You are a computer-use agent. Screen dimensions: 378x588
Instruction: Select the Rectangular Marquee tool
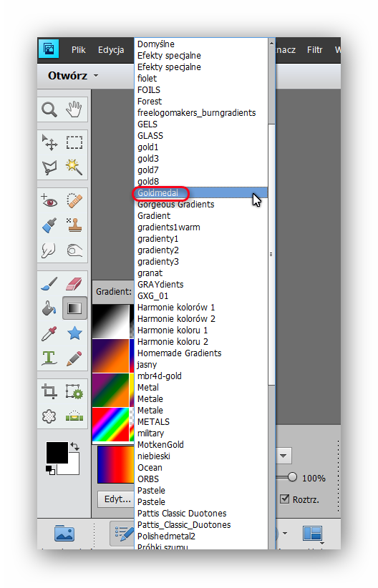pos(74,142)
